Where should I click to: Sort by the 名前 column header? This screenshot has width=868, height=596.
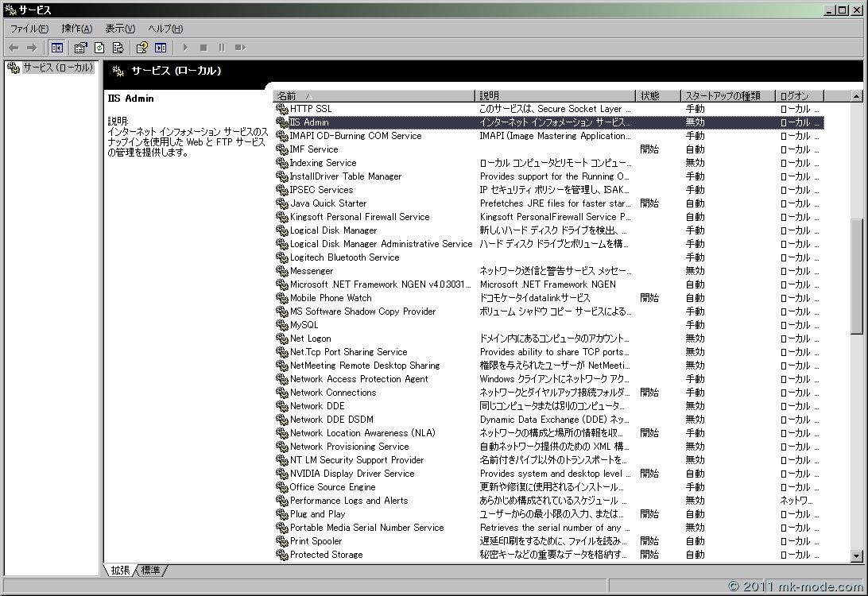(x=374, y=95)
